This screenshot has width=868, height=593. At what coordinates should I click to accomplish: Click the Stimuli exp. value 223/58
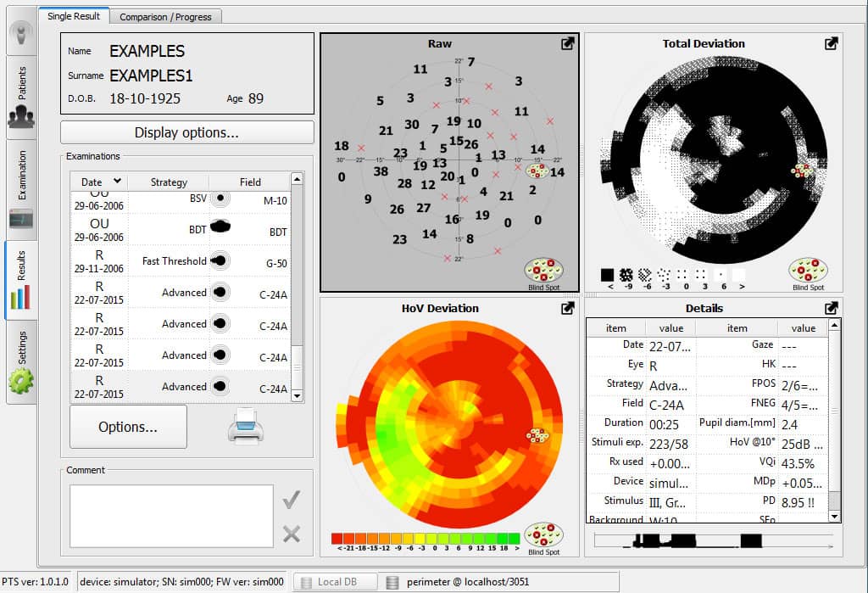pos(669,445)
